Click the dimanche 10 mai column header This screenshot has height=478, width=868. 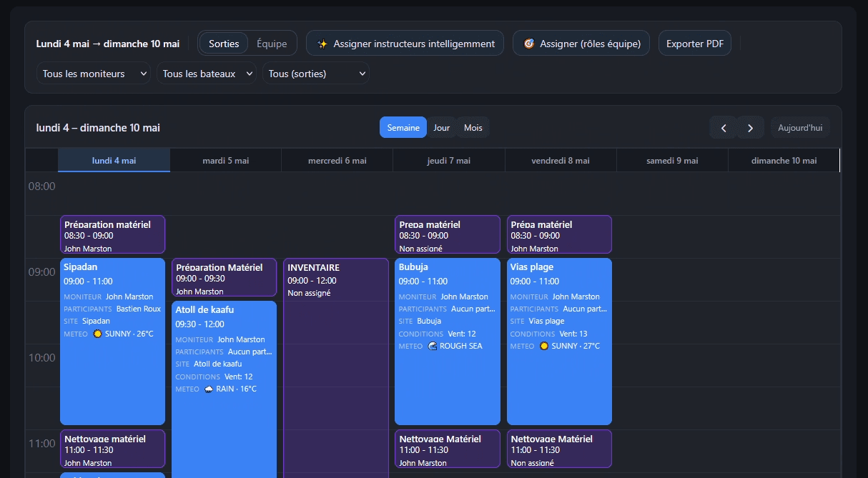(784, 161)
